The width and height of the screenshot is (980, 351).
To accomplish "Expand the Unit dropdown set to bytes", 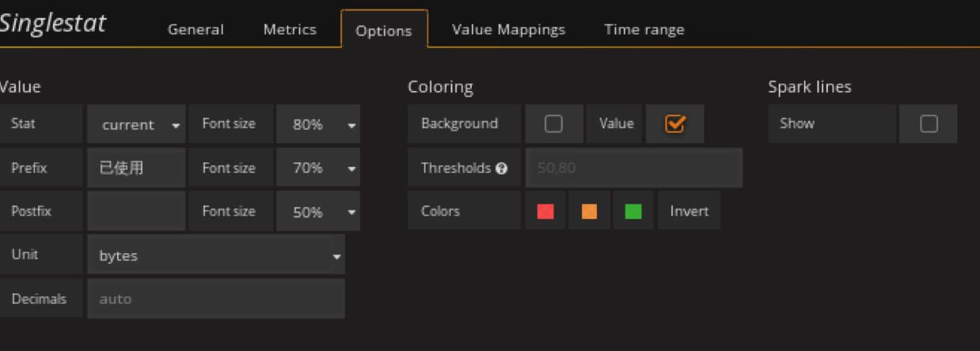I will pyautogui.click(x=216, y=255).
